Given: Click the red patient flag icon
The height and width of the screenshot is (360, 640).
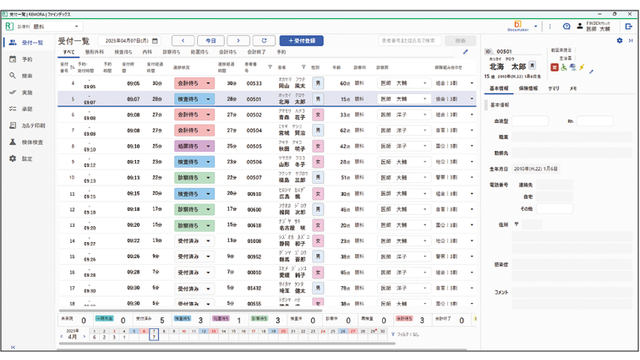Looking at the screenshot, I should [554, 67].
